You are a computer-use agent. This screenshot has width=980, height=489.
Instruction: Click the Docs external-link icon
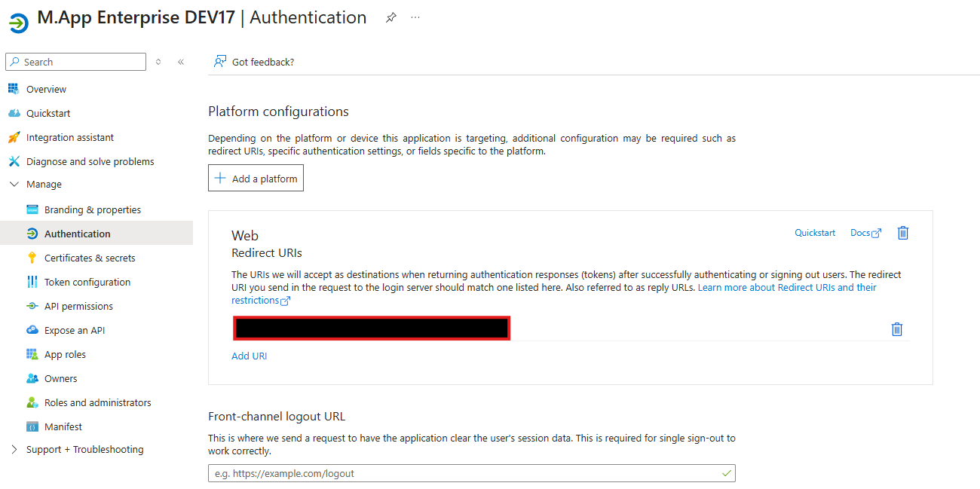(x=876, y=234)
